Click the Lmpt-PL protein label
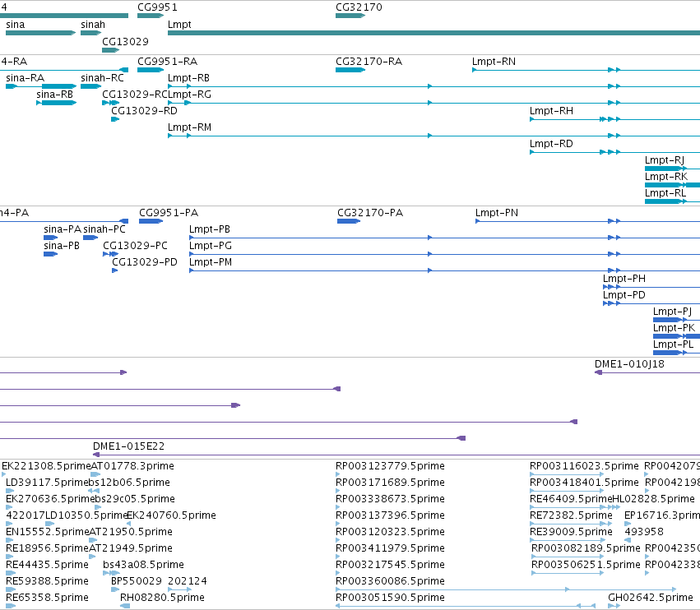The height and width of the screenshot is (610, 700). coord(673,344)
